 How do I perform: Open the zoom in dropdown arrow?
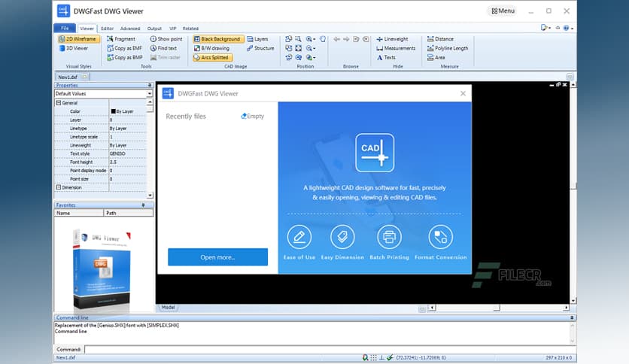(x=314, y=39)
